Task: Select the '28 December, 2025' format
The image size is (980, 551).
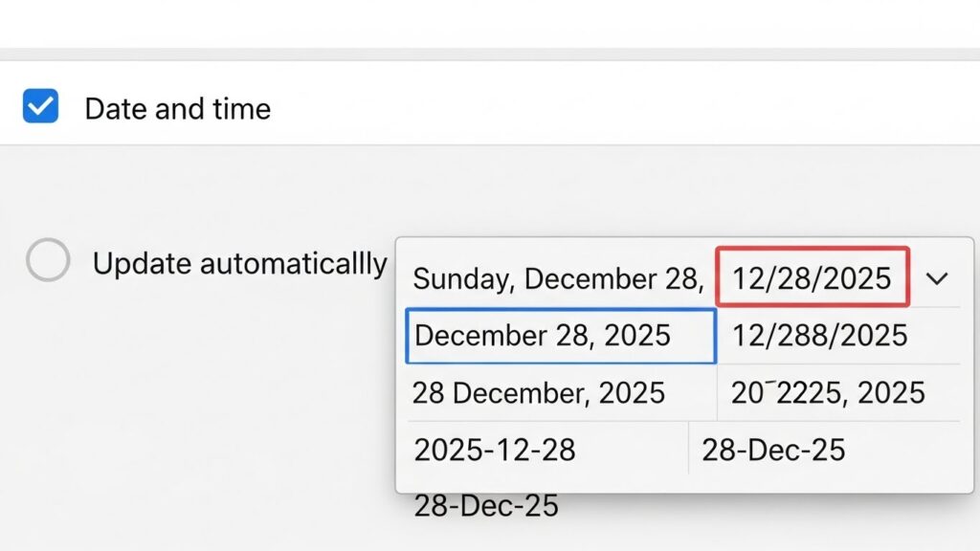Action: point(538,393)
